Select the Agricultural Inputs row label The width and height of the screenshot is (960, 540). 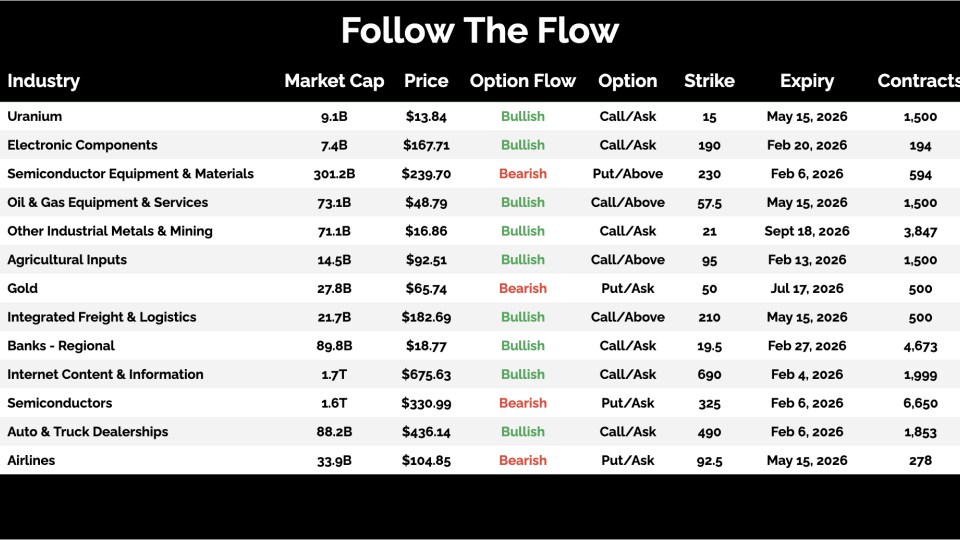(x=68, y=260)
